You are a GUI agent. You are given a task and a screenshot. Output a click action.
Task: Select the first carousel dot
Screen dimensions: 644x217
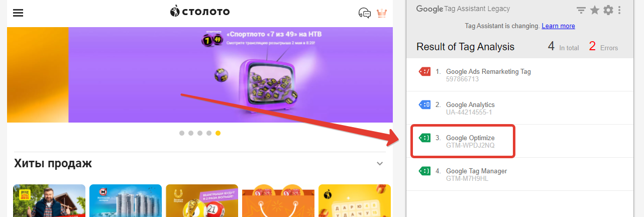coord(182,133)
